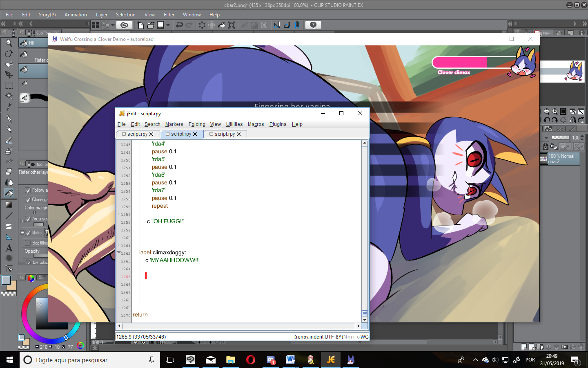Click the Open file folder icon
Image resolution: width=588 pixels, height=368 pixels.
point(151,25)
